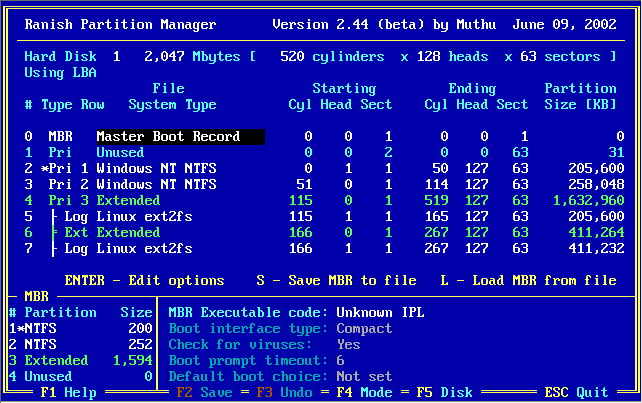Select row 5 Log Linux ext2fs
The height and width of the screenshot is (403, 642).
click(324, 216)
